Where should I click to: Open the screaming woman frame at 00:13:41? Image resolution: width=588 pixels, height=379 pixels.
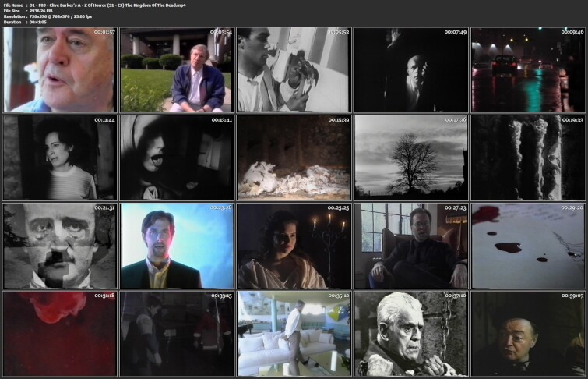[177, 158]
